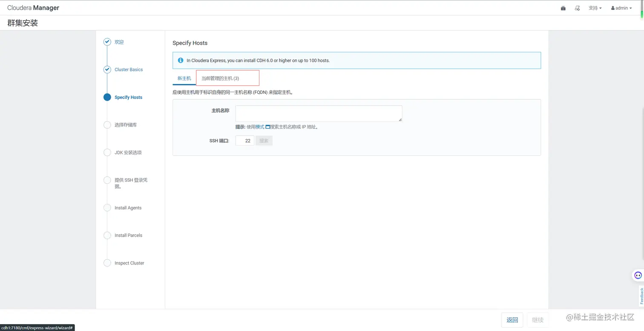Click into the 主机名称 text area

click(x=319, y=113)
